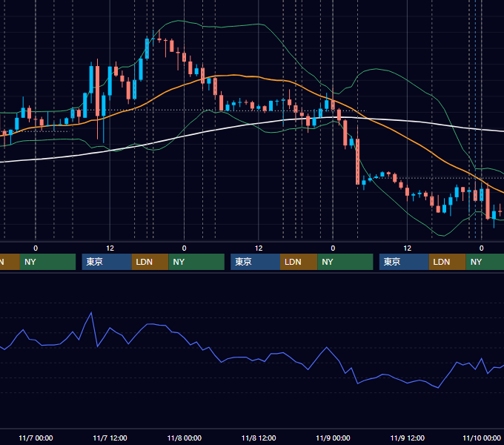Select the NY session block spanning 11/9 00:00
Screen dimensions: 504x445
pos(345,262)
